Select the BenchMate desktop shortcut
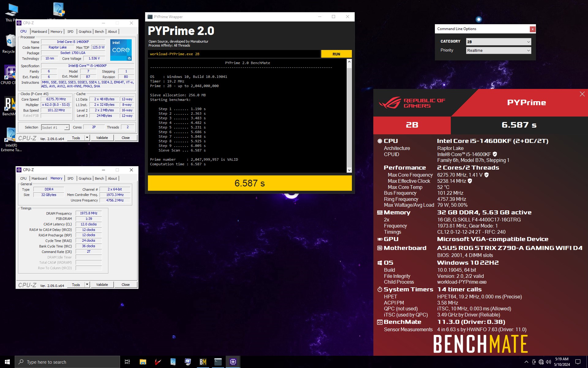 coord(9,106)
